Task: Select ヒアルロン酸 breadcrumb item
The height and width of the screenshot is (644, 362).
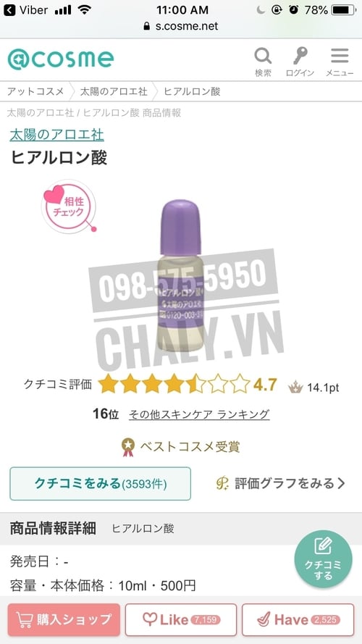Action: pos(192,91)
